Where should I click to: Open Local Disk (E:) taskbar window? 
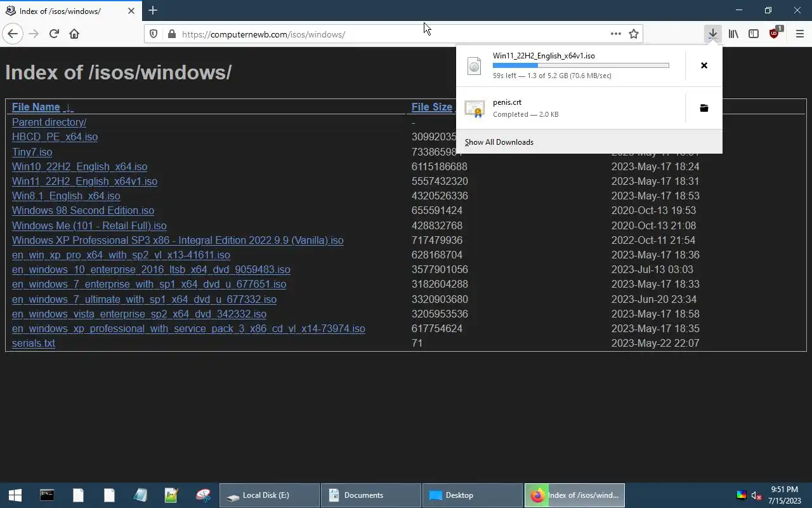[269, 495]
